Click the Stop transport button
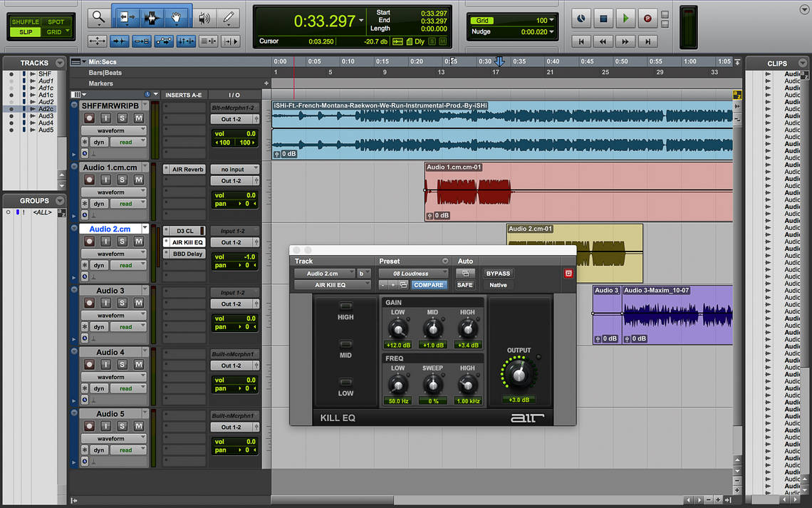Viewport: 812px width, 508px height. pos(603,19)
